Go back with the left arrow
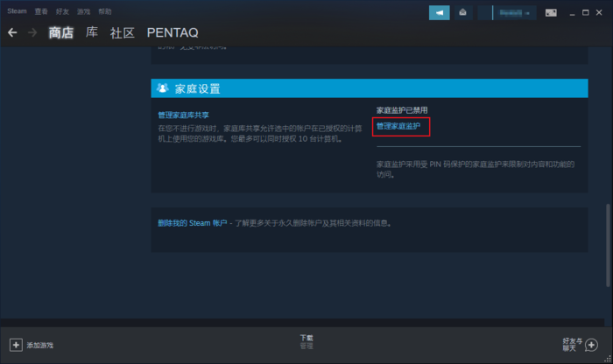Image resolution: width=613 pixels, height=364 pixels. [x=12, y=32]
